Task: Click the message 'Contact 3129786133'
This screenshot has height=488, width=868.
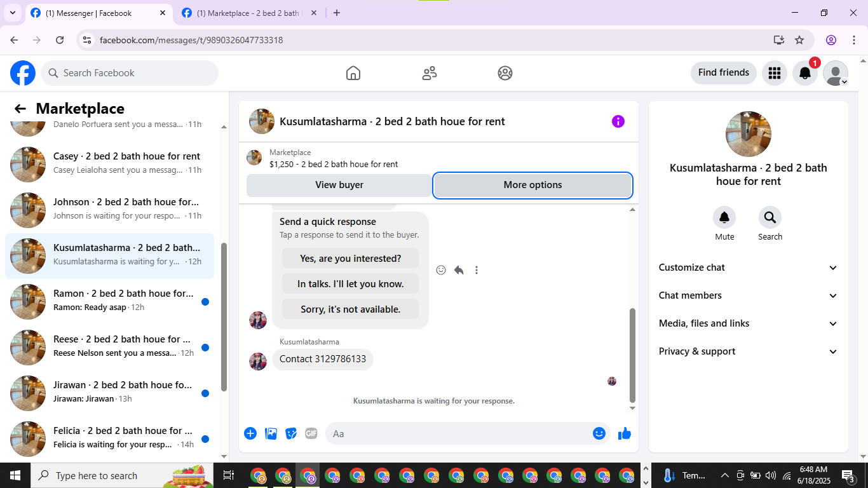Action: point(323,359)
